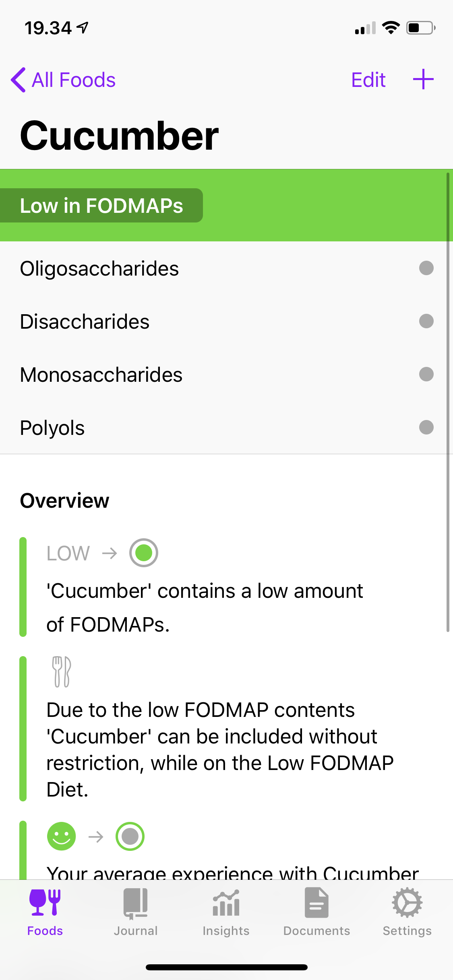
Task: Go back to All Foods
Action: [x=73, y=80]
